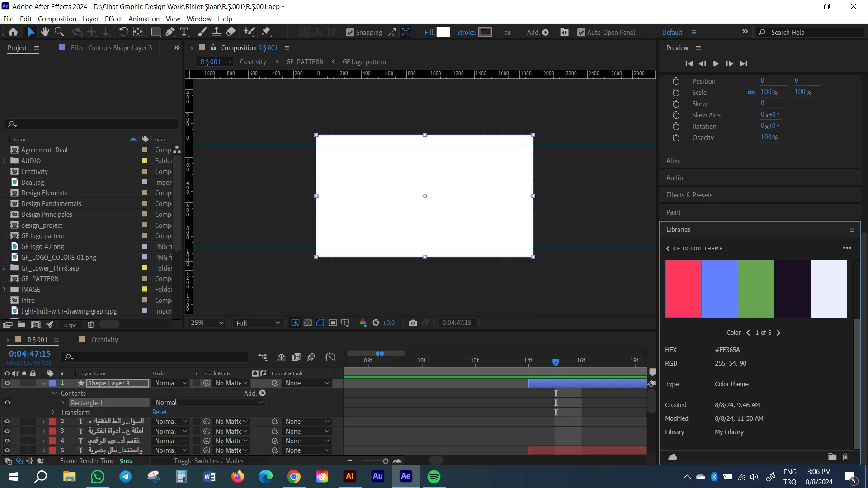This screenshot has width=868, height=488.
Task: Click Reset next to Transform
Action: click(160, 412)
